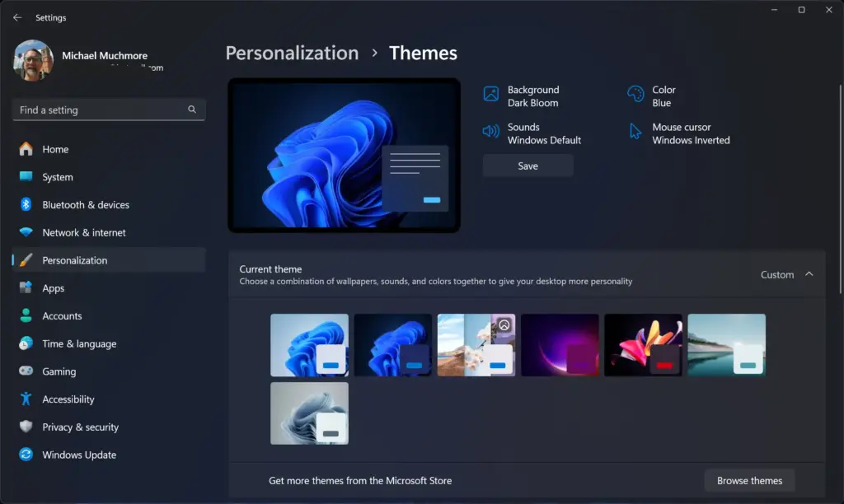Click the Save theme button
This screenshot has width=844, height=504.
pyautogui.click(x=527, y=166)
